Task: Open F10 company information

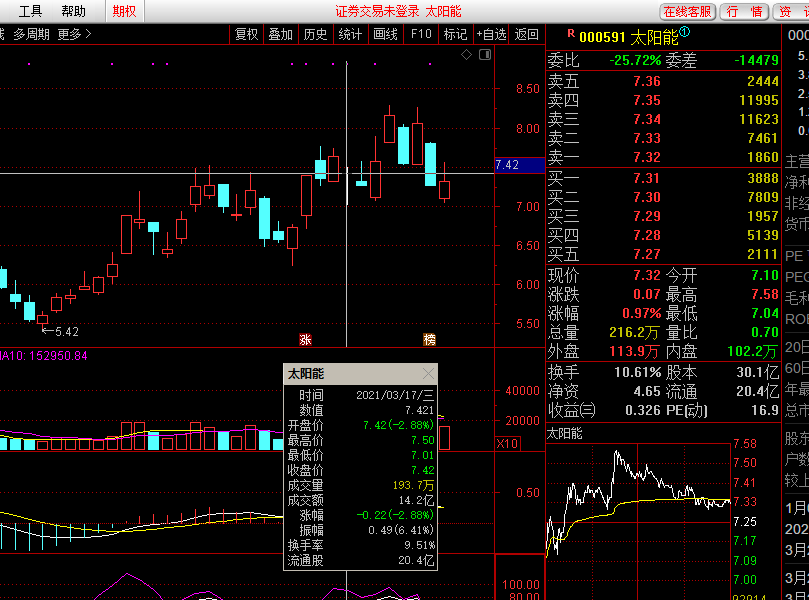Action: click(x=420, y=35)
